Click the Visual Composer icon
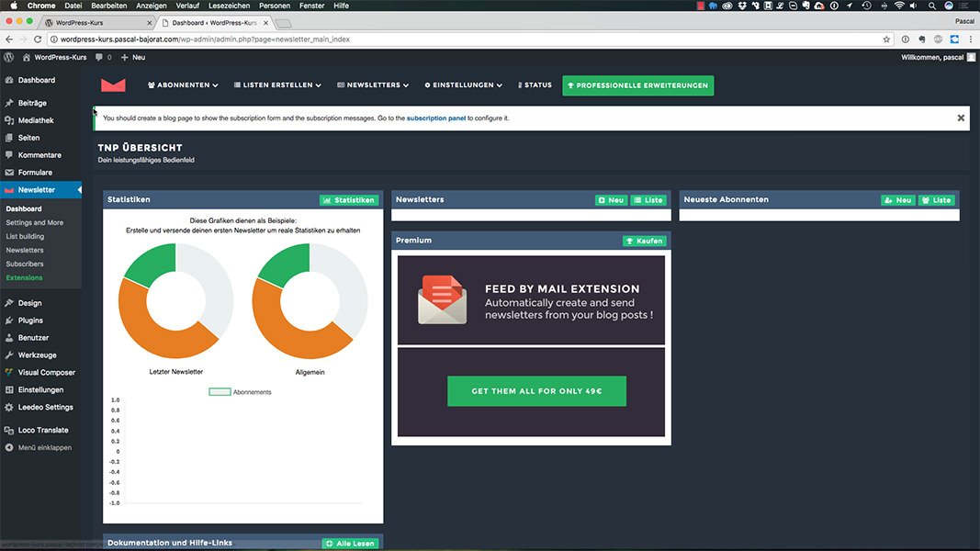Viewport: 980px width, 551px height. pos(9,372)
